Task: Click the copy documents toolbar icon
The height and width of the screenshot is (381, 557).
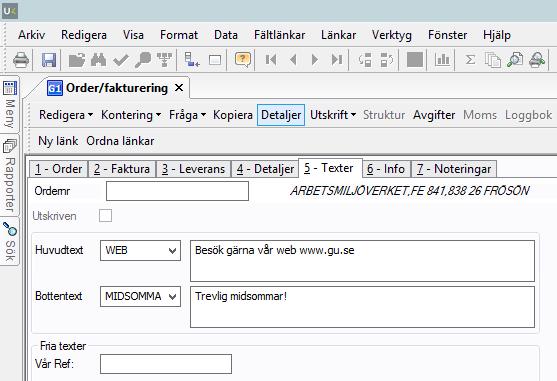Action: [493, 60]
